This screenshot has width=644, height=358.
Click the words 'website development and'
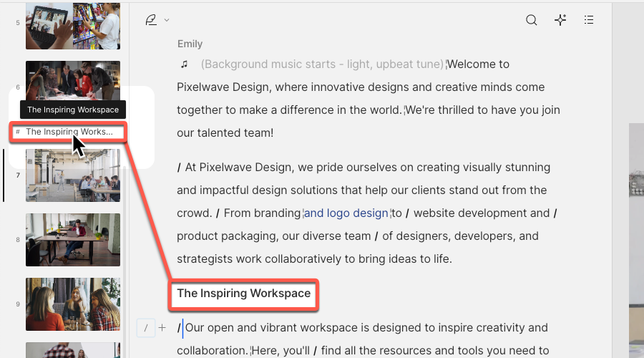pyautogui.click(x=482, y=213)
